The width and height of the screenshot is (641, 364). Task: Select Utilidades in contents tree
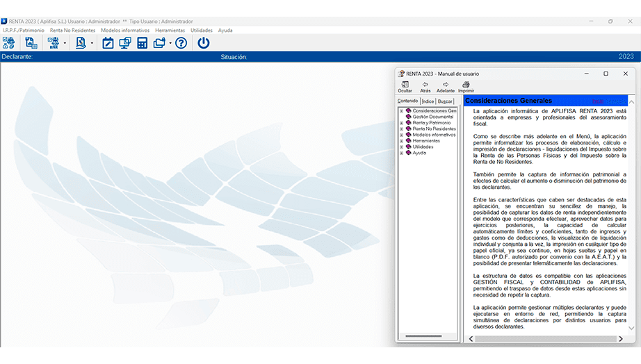click(x=423, y=147)
